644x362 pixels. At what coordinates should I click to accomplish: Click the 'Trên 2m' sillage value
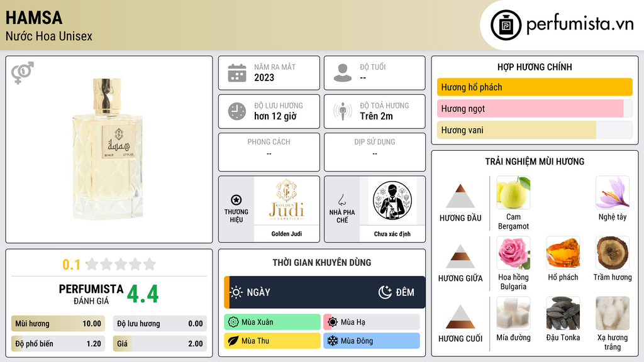pyautogui.click(x=376, y=116)
